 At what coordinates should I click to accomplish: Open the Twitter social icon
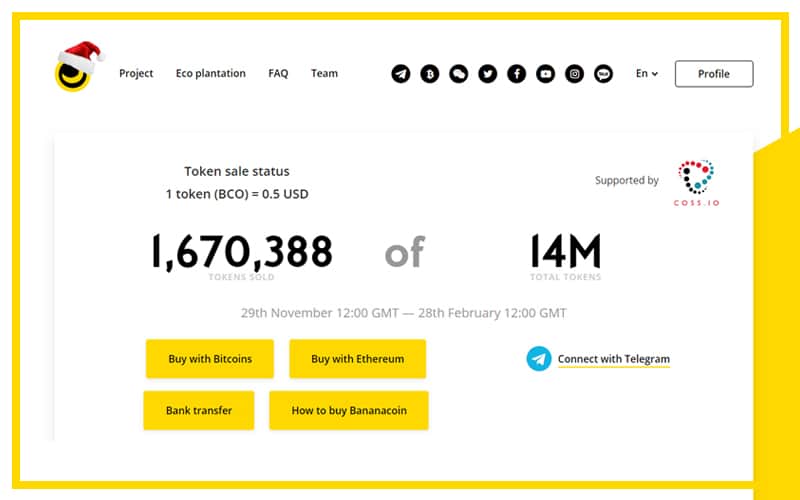[x=488, y=74]
